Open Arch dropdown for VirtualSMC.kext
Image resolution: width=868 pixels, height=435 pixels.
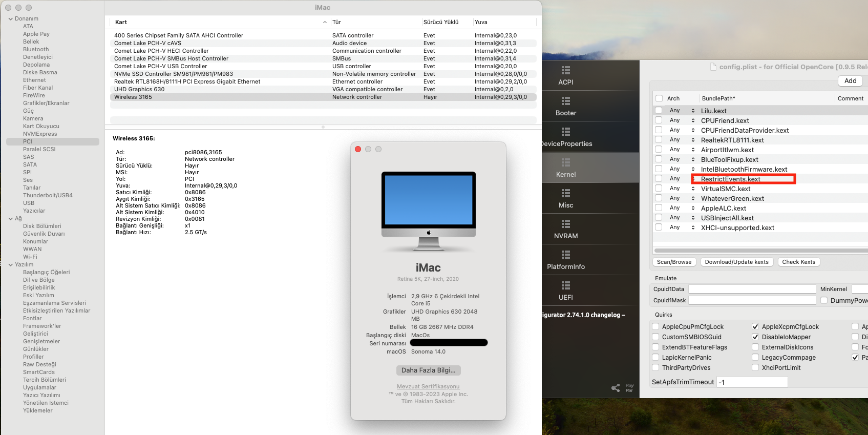point(693,189)
